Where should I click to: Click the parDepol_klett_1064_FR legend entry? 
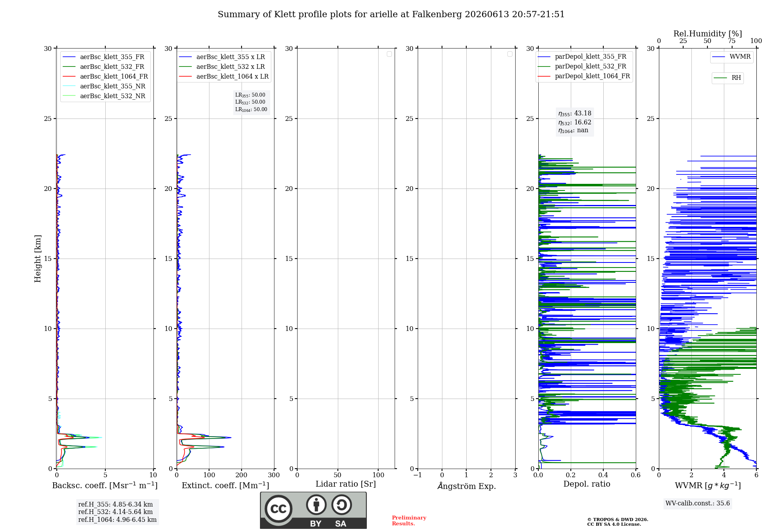click(584, 76)
